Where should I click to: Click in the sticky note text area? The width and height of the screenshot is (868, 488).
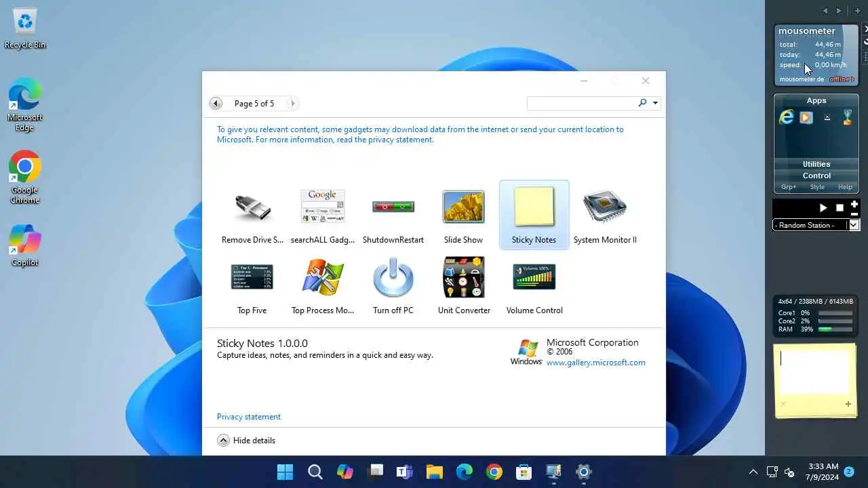point(814,371)
